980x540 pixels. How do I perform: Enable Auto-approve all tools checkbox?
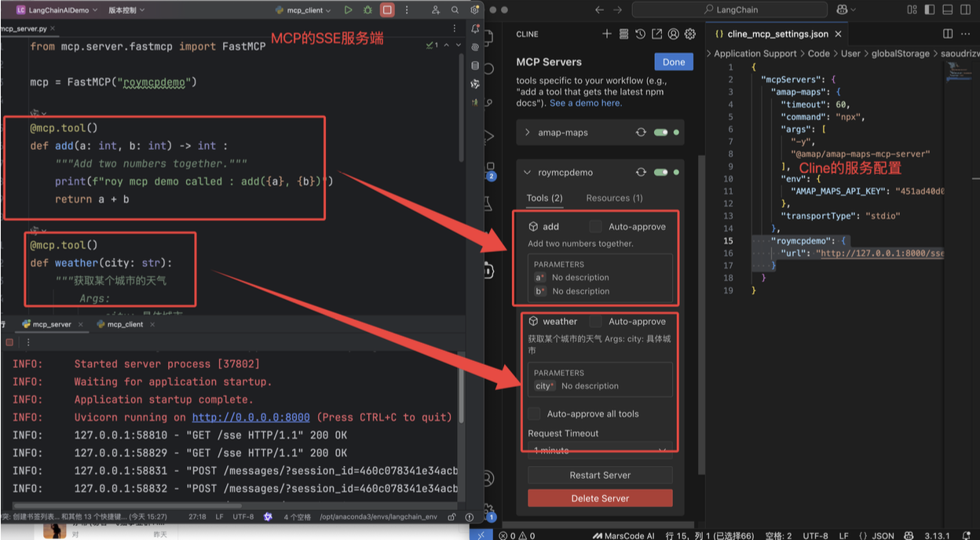pyautogui.click(x=534, y=414)
